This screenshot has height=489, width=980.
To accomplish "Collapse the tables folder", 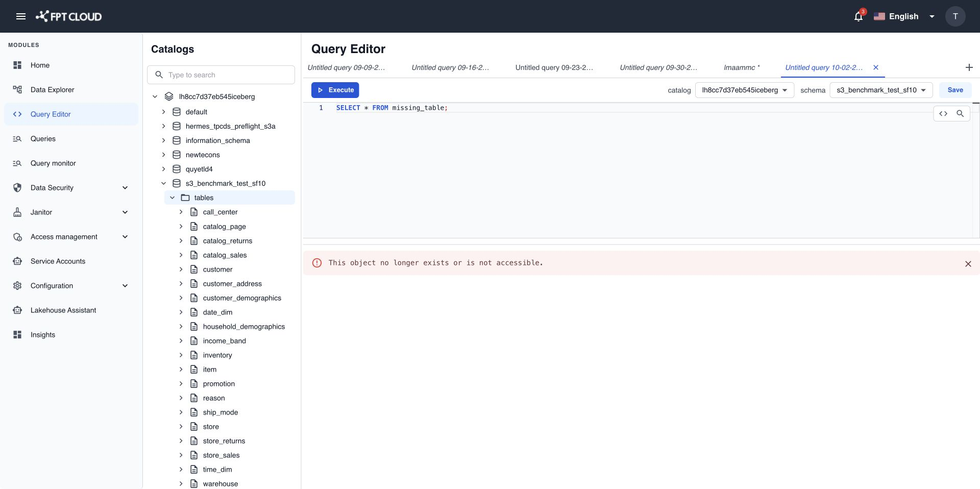I will [173, 198].
